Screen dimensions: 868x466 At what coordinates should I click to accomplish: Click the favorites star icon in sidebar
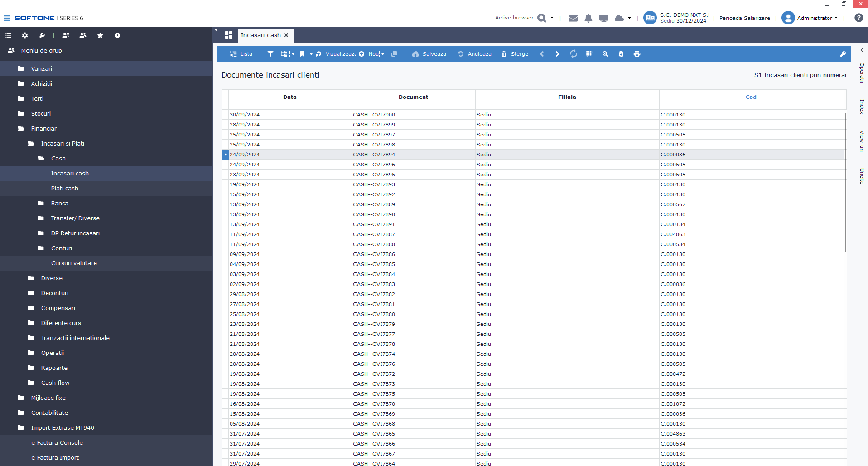point(100,35)
